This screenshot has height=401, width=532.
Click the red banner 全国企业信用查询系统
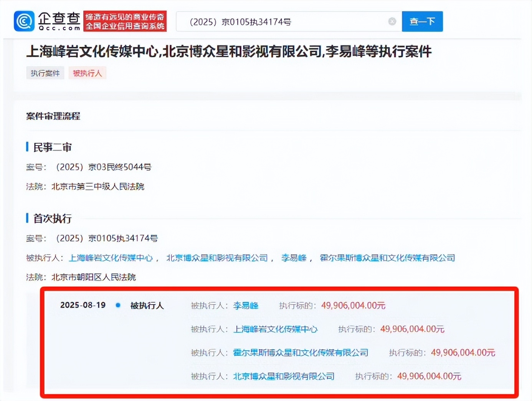(125, 21)
